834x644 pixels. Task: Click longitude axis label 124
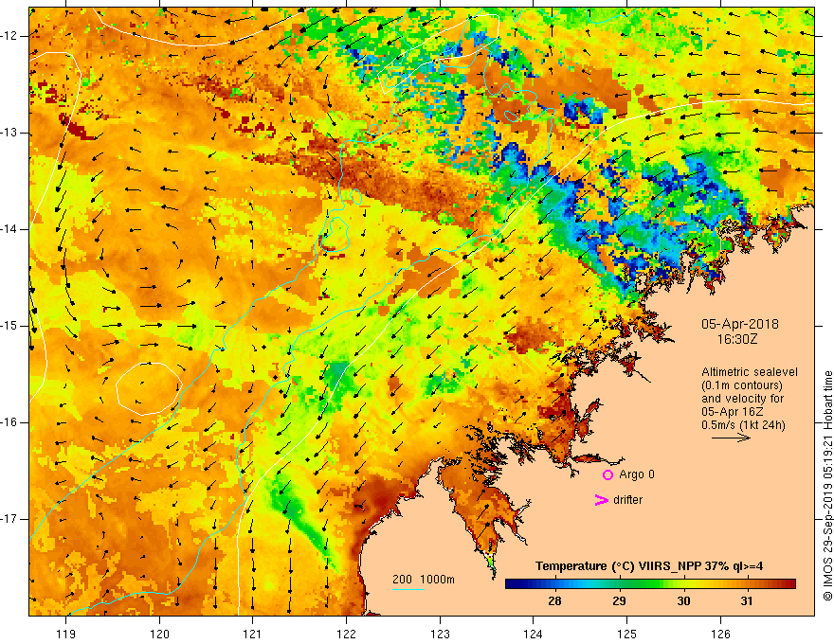point(534,634)
